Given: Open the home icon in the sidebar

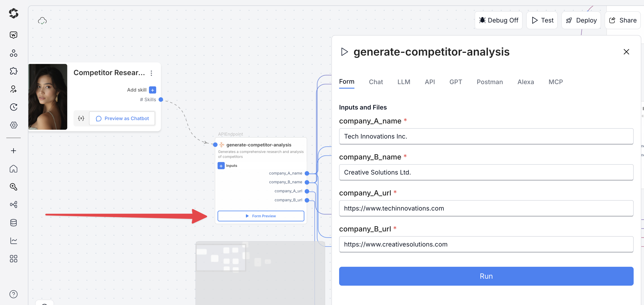Looking at the screenshot, I should pyautogui.click(x=14, y=169).
